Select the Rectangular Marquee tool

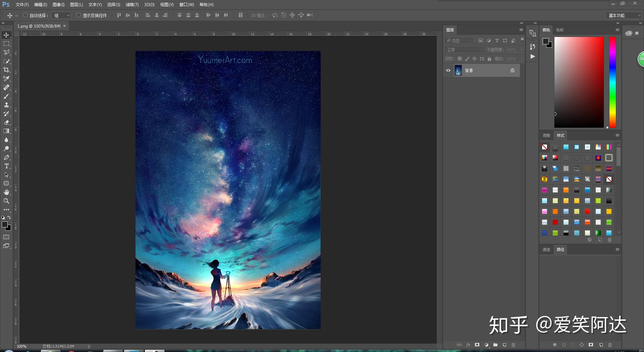(6, 44)
